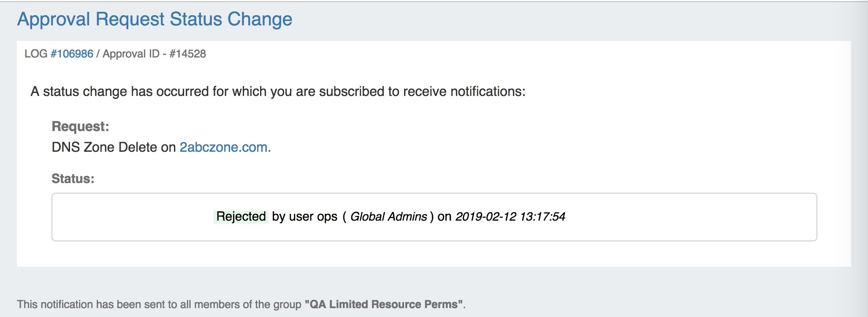868x317 pixels.
Task: Click the Status: section label
Action: [73, 178]
